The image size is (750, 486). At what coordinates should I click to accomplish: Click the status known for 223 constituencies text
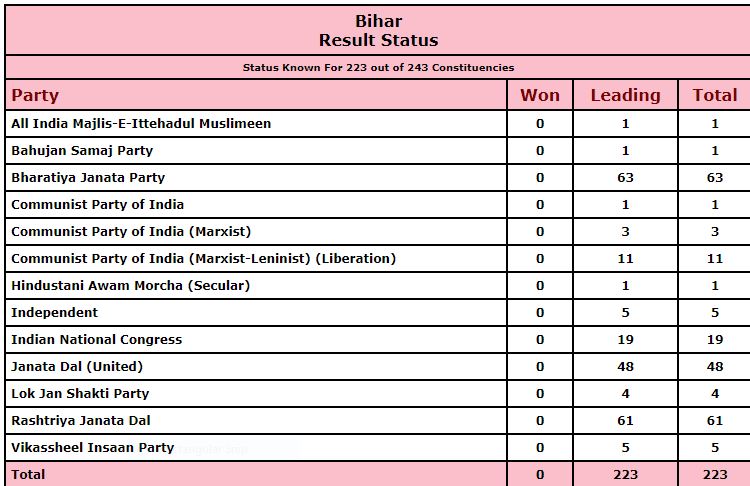pos(378,67)
